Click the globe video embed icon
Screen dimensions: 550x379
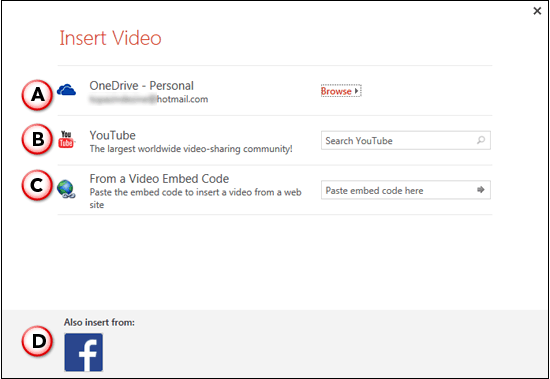click(x=66, y=189)
